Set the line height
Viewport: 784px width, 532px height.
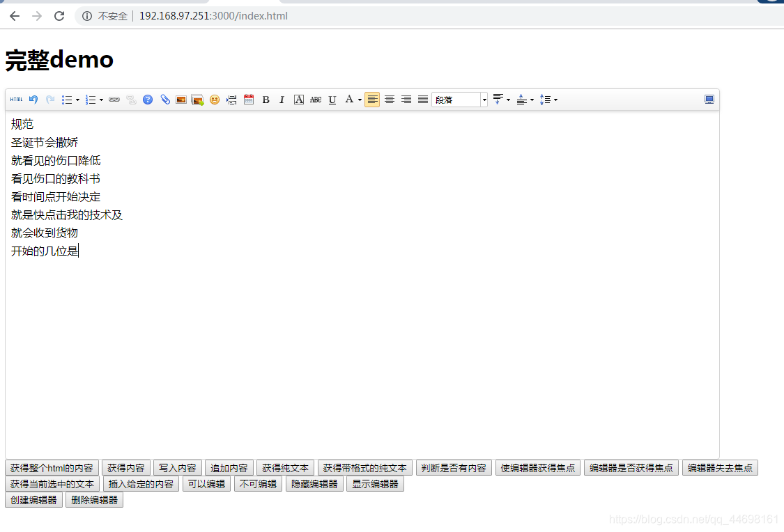546,100
